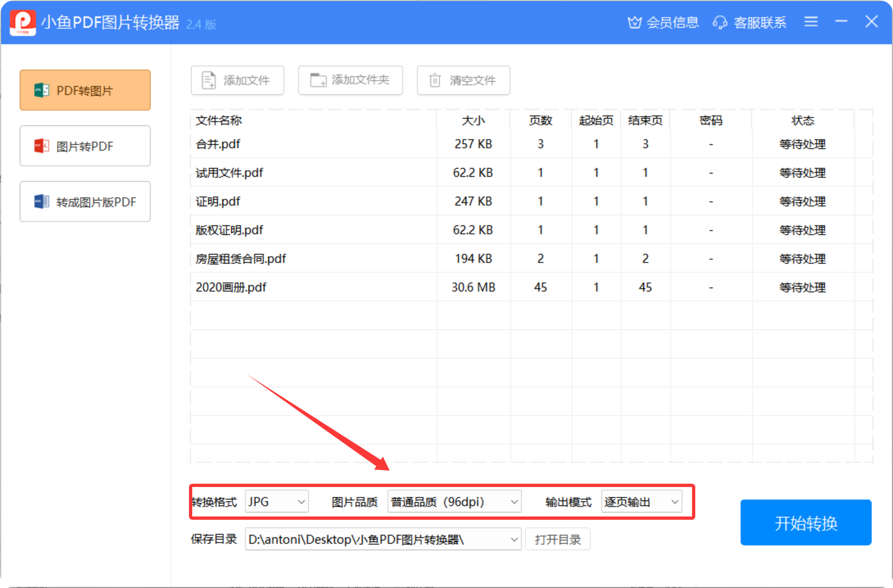This screenshot has width=893, height=588.
Task: Select the PDF转图片 sidebar tool
Action: [85, 90]
